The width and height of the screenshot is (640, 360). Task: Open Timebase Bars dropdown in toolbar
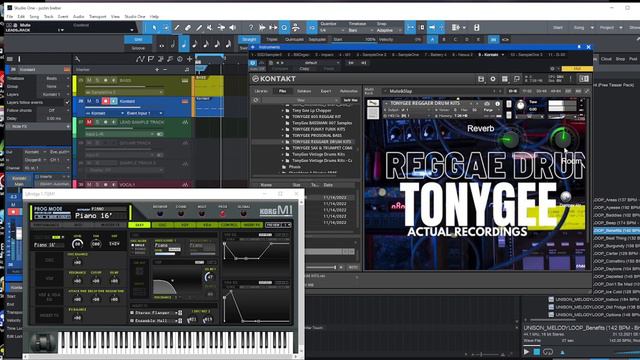(361, 31)
